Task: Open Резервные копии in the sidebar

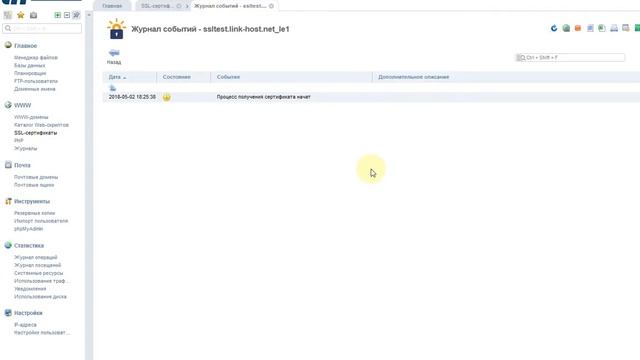Action: click(x=34, y=213)
